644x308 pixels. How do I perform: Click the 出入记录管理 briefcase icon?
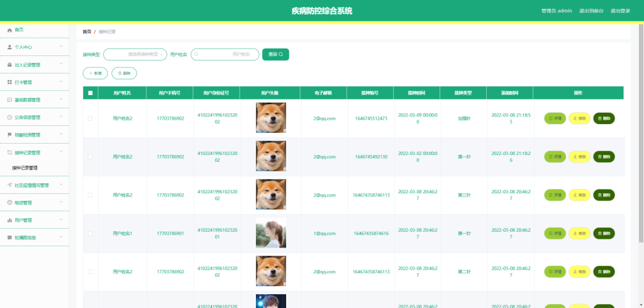10,65
